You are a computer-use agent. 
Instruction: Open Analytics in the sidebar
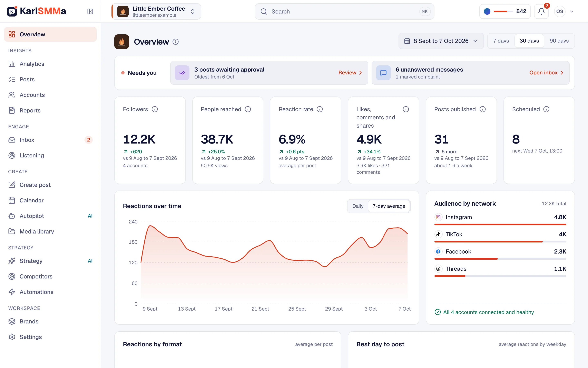click(x=50, y=64)
